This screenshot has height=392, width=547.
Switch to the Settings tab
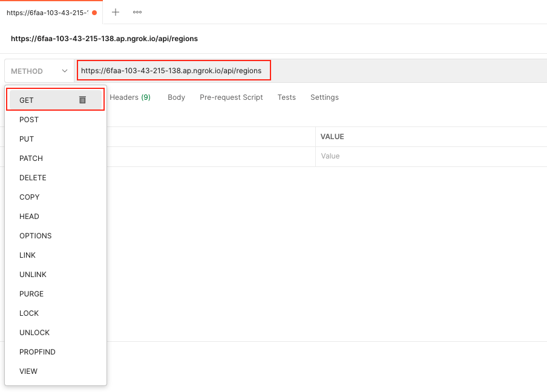coord(324,97)
